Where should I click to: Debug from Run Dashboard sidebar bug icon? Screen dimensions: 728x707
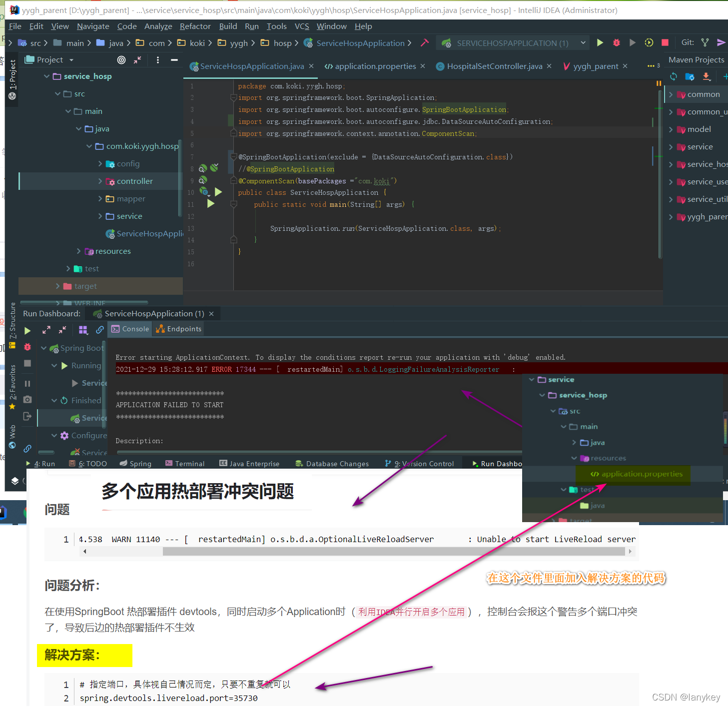coord(27,347)
